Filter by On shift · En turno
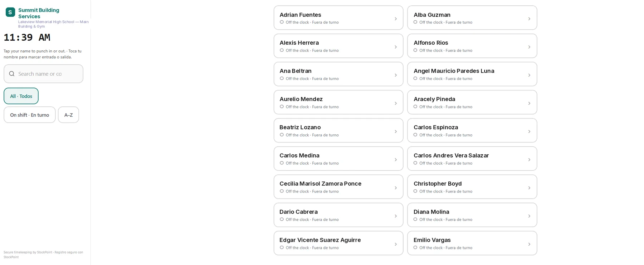Image resolution: width=644 pixels, height=265 pixels. pyautogui.click(x=30, y=115)
